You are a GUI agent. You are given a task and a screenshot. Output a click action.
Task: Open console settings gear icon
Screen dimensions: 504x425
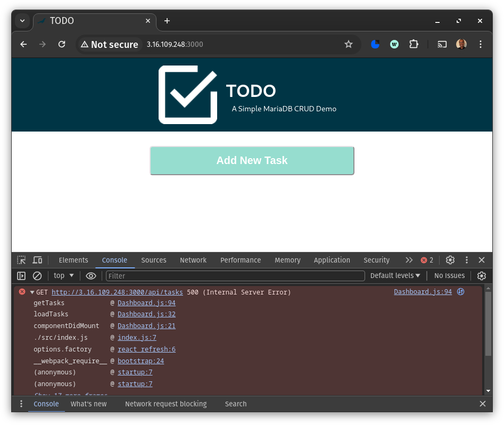[482, 276]
